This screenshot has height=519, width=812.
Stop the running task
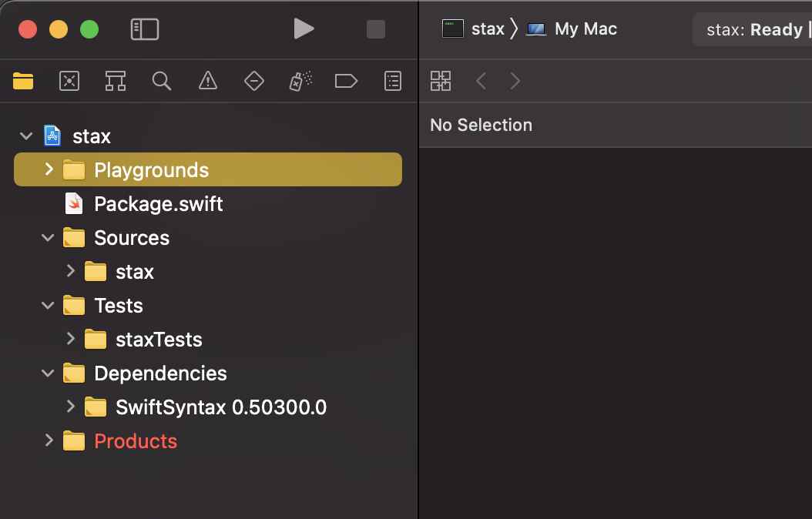point(376,29)
